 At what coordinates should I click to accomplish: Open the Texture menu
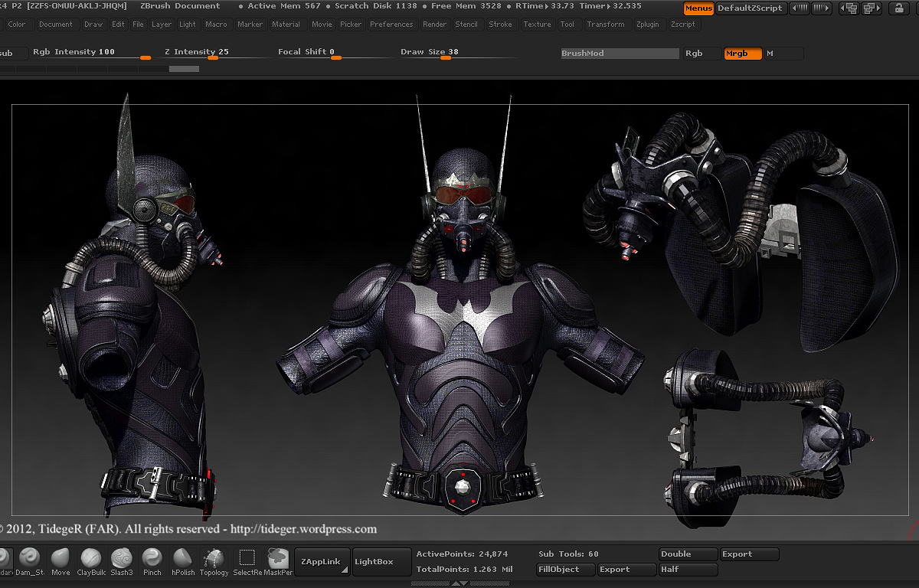[538, 24]
